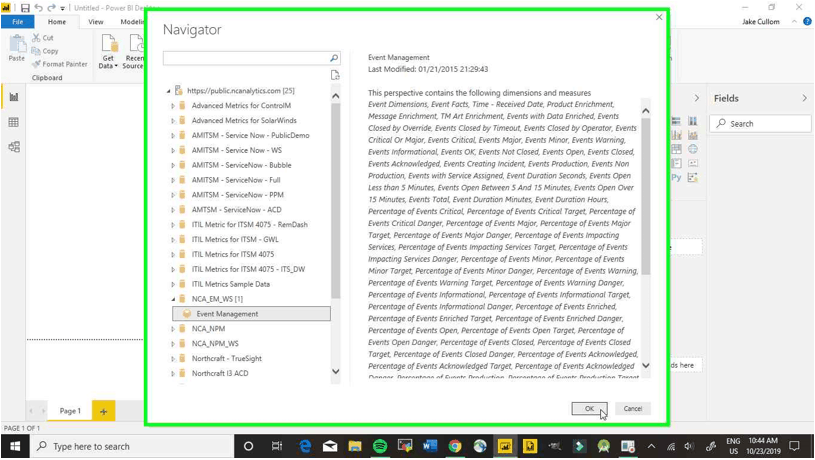The height and width of the screenshot is (460, 815).
Task: Add a new page with the plus button
Action: tap(103, 411)
